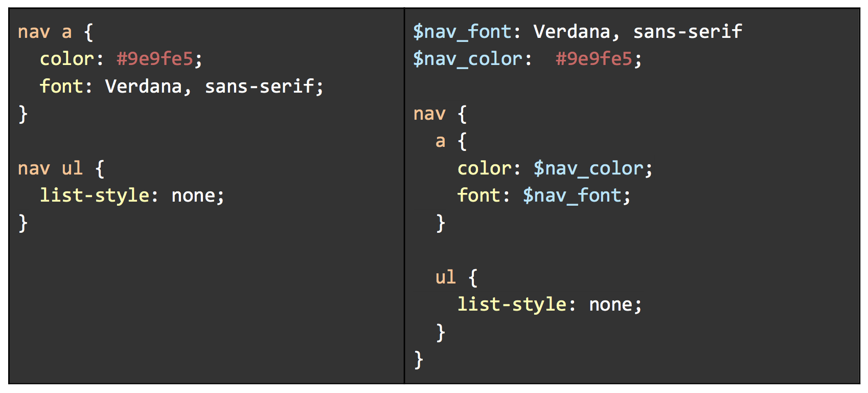This screenshot has width=868, height=393.
Task: Click "color" property in the left panel
Action: pos(67,59)
